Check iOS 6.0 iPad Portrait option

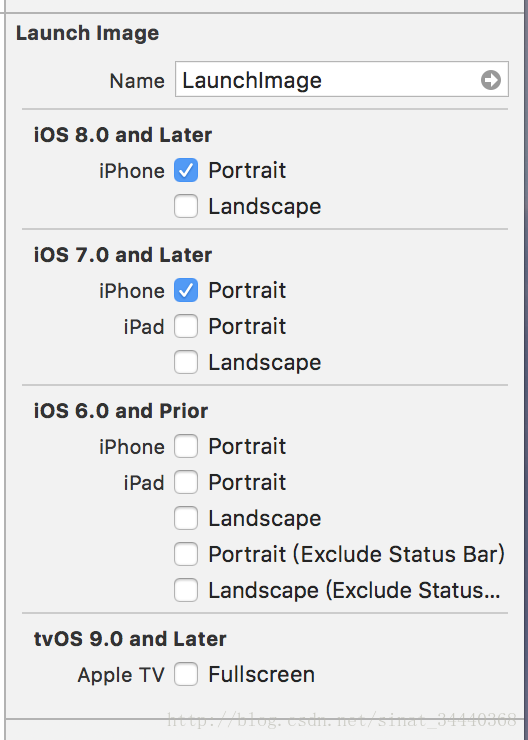[186, 482]
